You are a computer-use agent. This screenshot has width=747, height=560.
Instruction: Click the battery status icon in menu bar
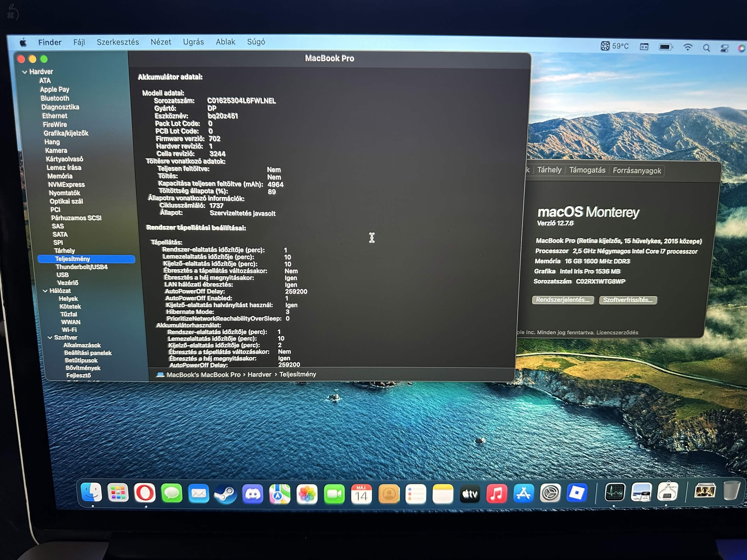pos(665,47)
